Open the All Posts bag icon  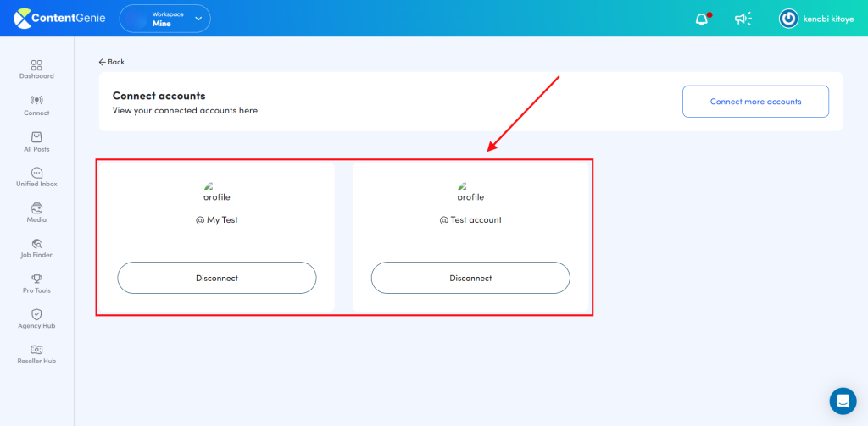coord(36,136)
